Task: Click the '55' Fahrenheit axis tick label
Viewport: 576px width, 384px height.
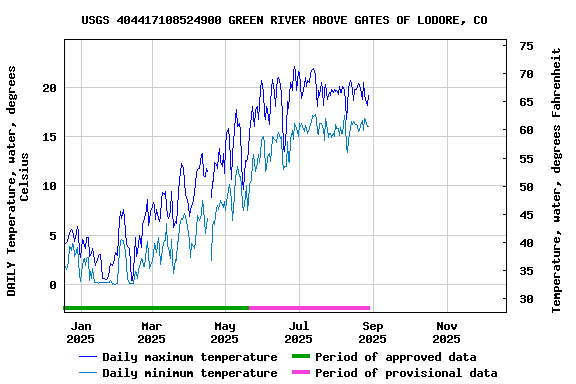Action: [x=526, y=159]
